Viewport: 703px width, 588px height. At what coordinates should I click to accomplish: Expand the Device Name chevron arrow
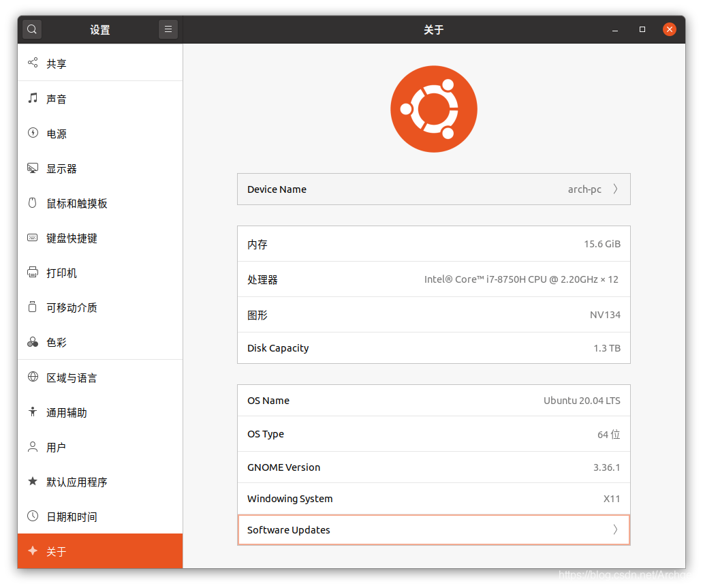click(x=616, y=189)
